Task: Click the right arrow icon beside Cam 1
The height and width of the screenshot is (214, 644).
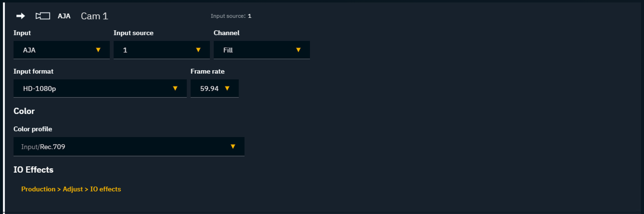Action: click(21, 16)
